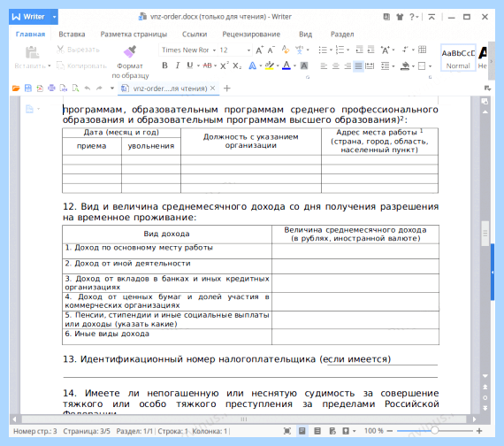Toggle character shading

(x=304, y=66)
